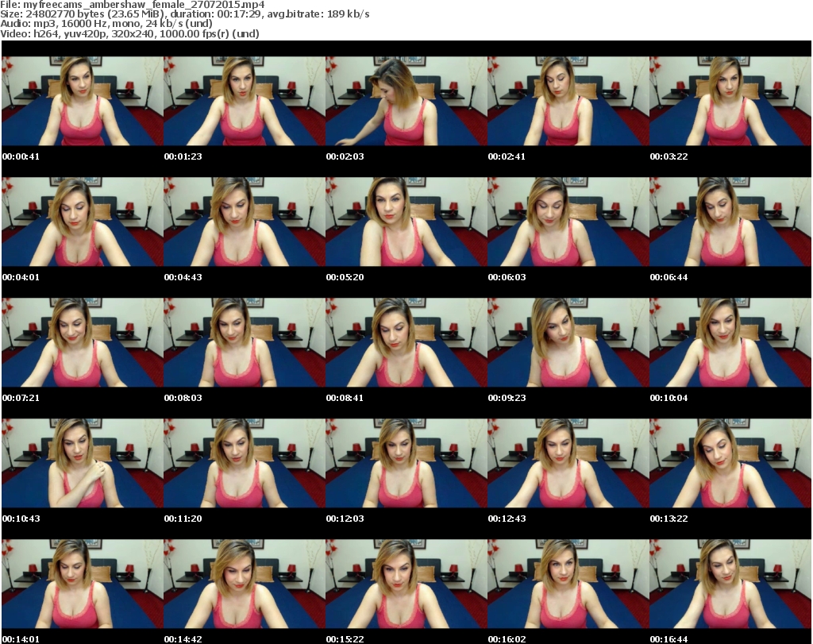Click the 00:16:44 timestamp label

[669, 639]
